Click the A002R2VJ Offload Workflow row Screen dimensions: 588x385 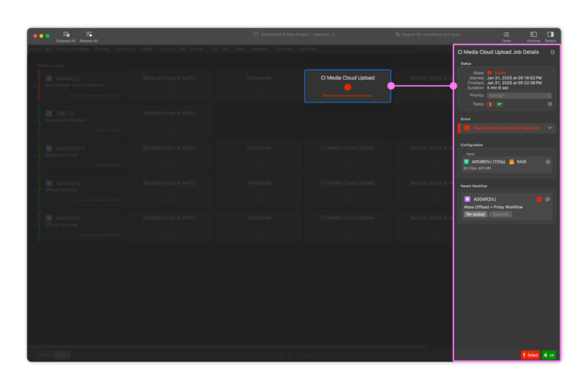coord(81,191)
